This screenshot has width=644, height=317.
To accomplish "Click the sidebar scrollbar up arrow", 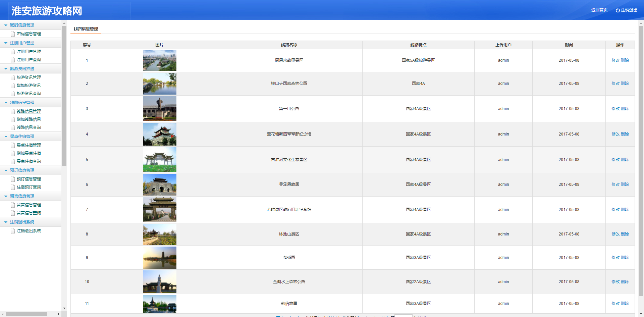I will click(64, 23).
